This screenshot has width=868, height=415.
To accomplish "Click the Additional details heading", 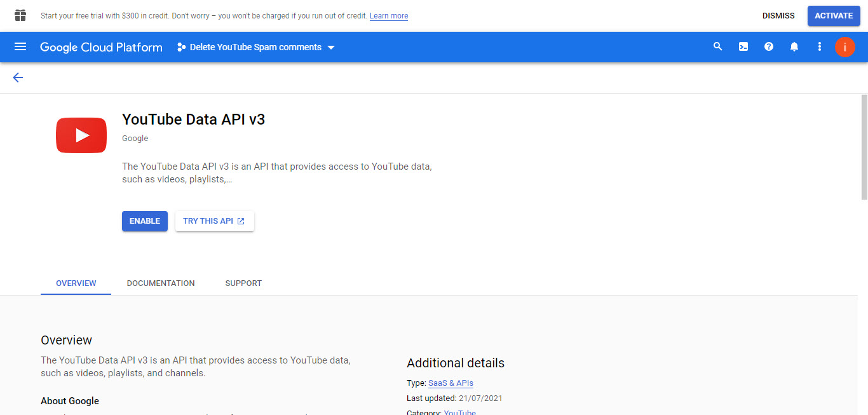I will coord(456,363).
